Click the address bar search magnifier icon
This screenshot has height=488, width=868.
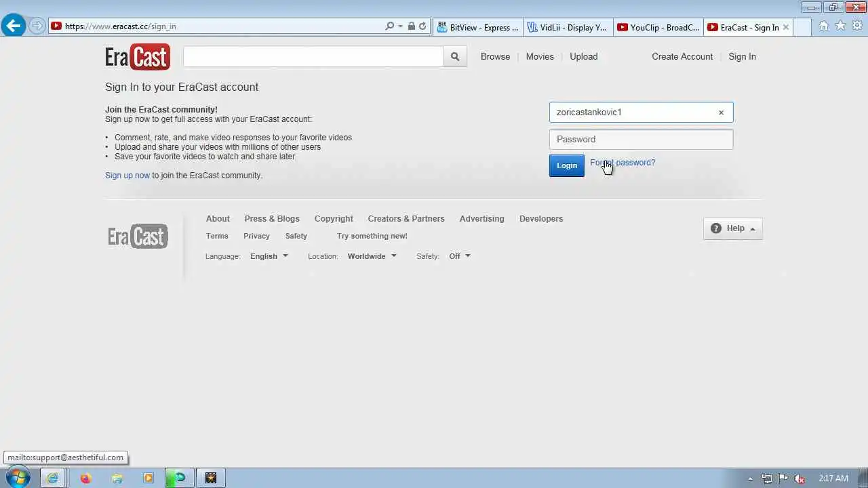[x=389, y=26]
